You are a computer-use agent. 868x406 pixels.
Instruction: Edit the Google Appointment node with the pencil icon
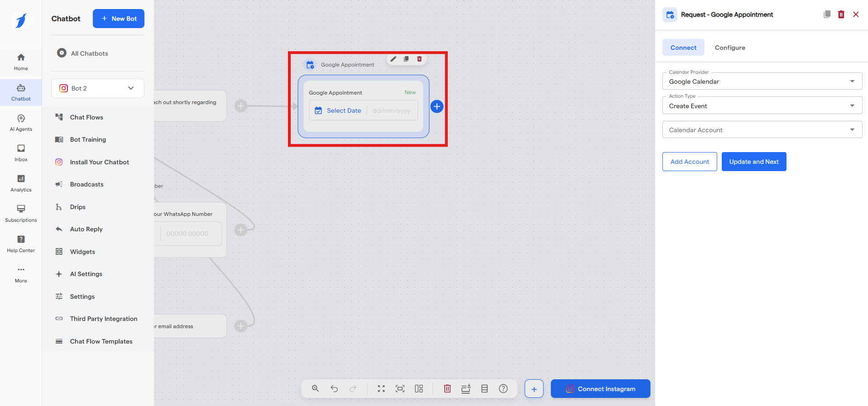tap(393, 59)
